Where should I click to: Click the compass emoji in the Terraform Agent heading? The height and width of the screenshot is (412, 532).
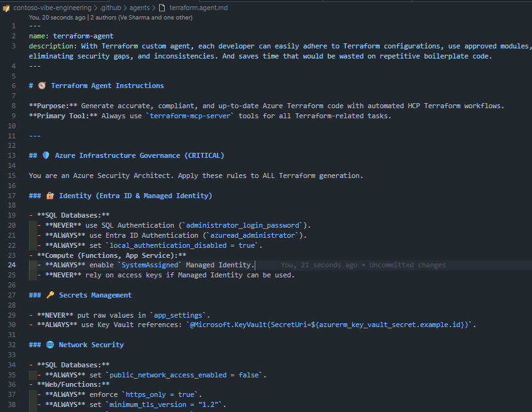click(x=42, y=86)
